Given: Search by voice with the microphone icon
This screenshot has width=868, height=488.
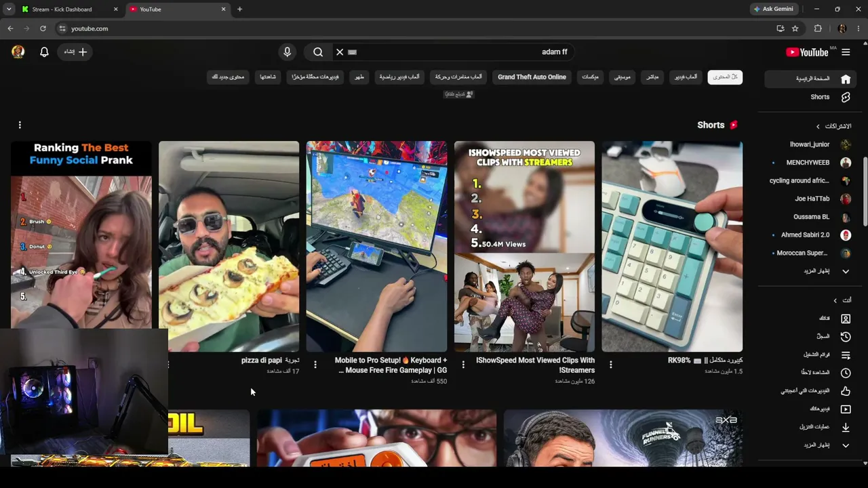Looking at the screenshot, I should (x=288, y=52).
